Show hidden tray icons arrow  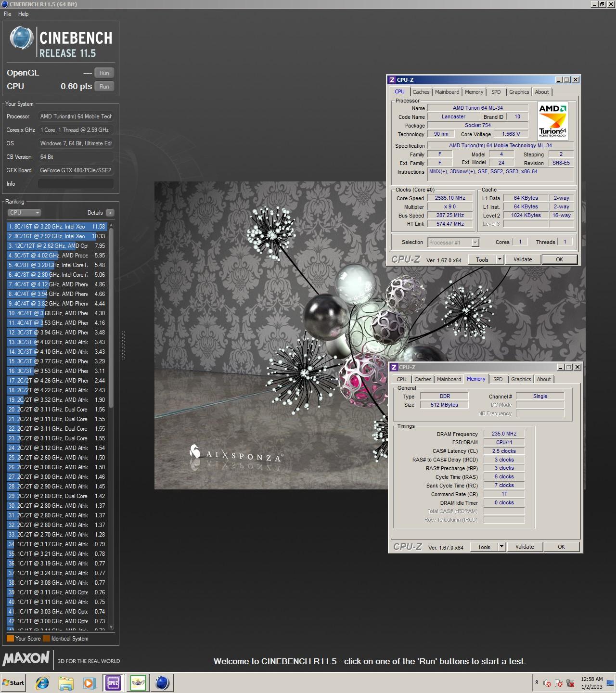point(537,682)
